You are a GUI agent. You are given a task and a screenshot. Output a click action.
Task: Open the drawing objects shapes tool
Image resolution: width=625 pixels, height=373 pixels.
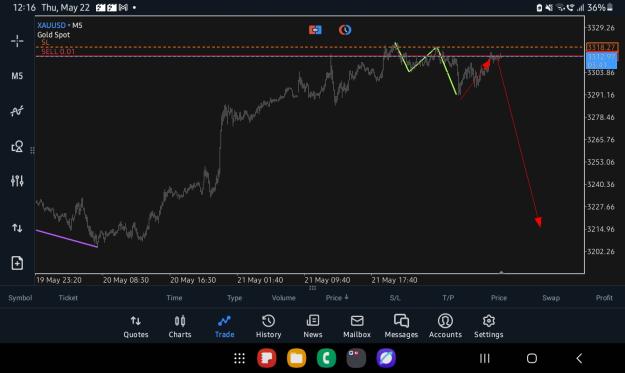(17, 146)
